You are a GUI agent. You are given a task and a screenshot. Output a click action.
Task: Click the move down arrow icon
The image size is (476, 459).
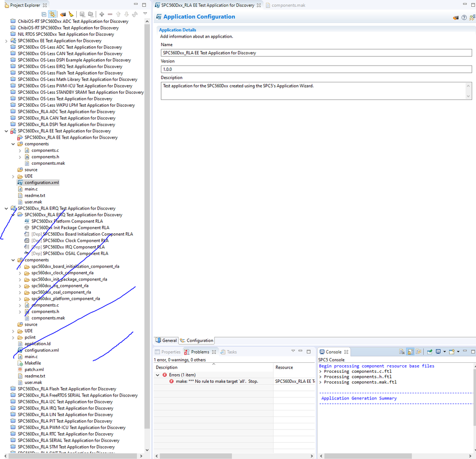pos(126,14)
